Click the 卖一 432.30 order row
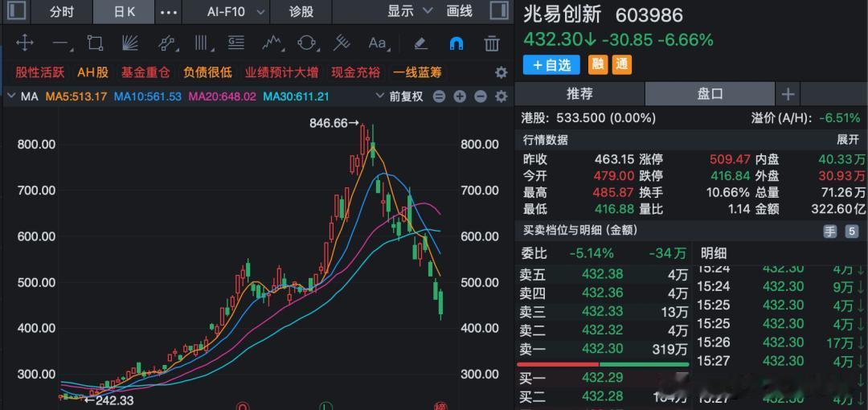Viewport: 868px width, 410px height. [x=604, y=349]
